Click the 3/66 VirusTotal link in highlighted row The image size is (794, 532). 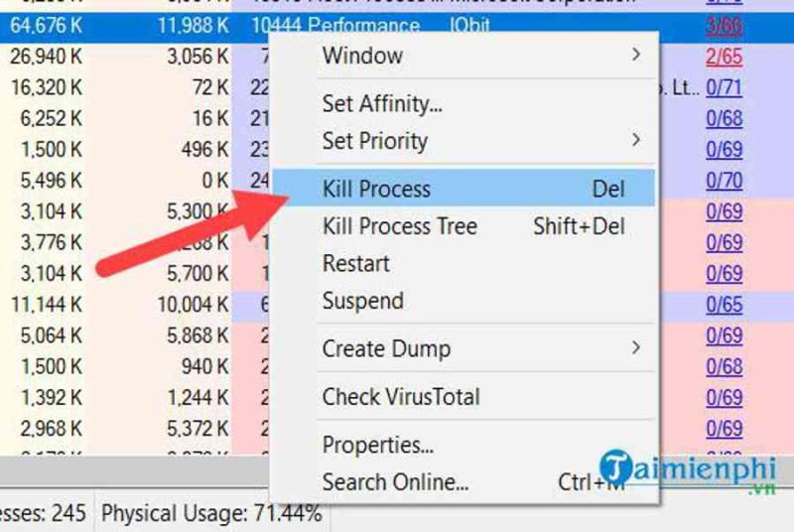725,26
